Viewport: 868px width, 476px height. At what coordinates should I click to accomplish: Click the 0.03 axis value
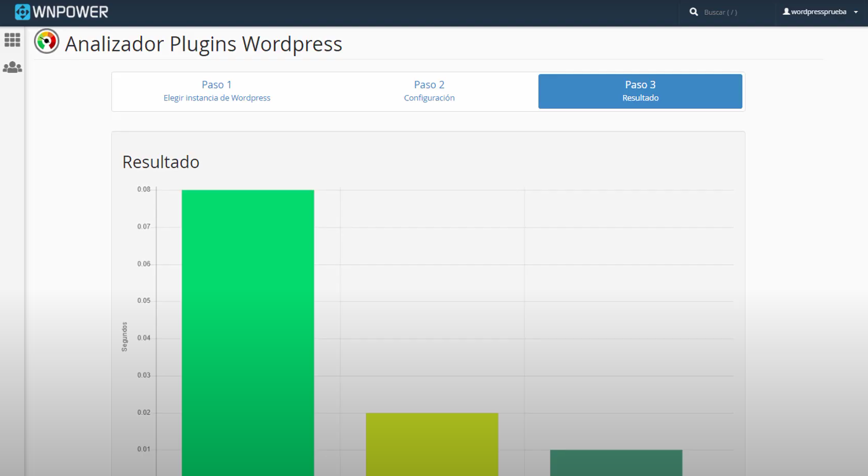tap(144, 375)
